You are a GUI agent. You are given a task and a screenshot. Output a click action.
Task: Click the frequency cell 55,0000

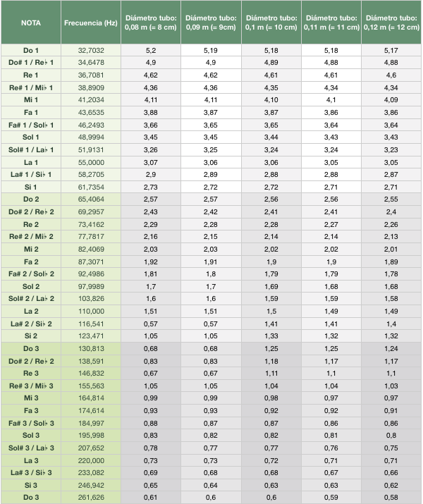click(91, 162)
